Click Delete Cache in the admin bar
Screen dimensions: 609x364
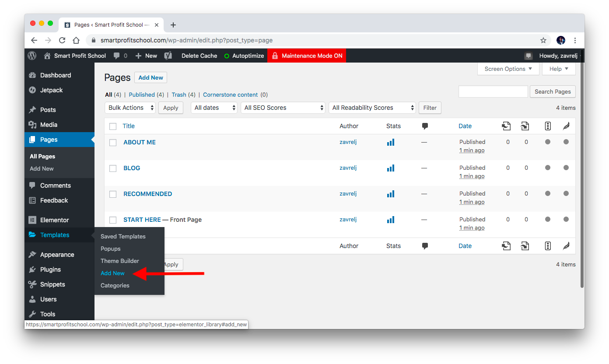pyautogui.click(x=199, y=56)
